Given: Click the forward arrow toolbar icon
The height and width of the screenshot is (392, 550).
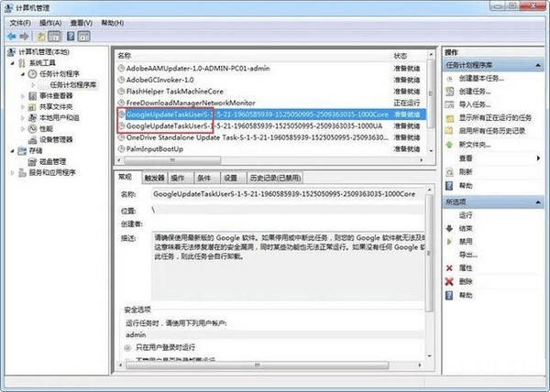Looking at the screenshot, I should click(x=25, y=36).
